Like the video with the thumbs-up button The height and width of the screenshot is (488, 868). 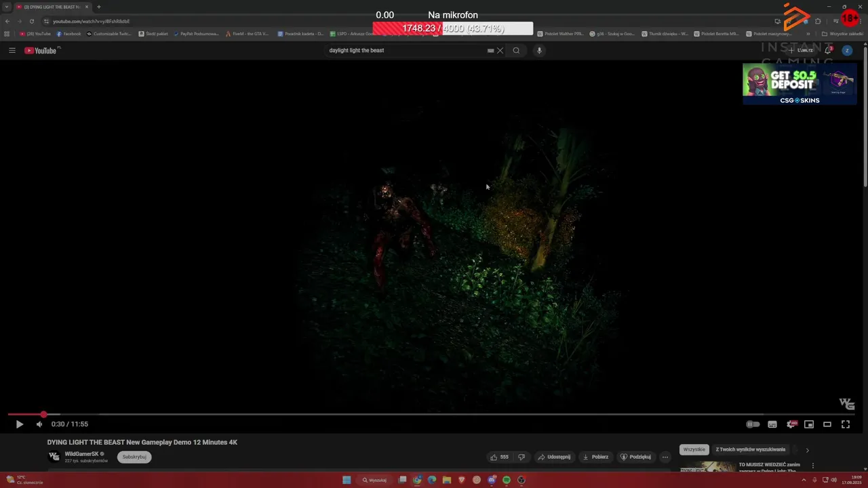[499, 457]
